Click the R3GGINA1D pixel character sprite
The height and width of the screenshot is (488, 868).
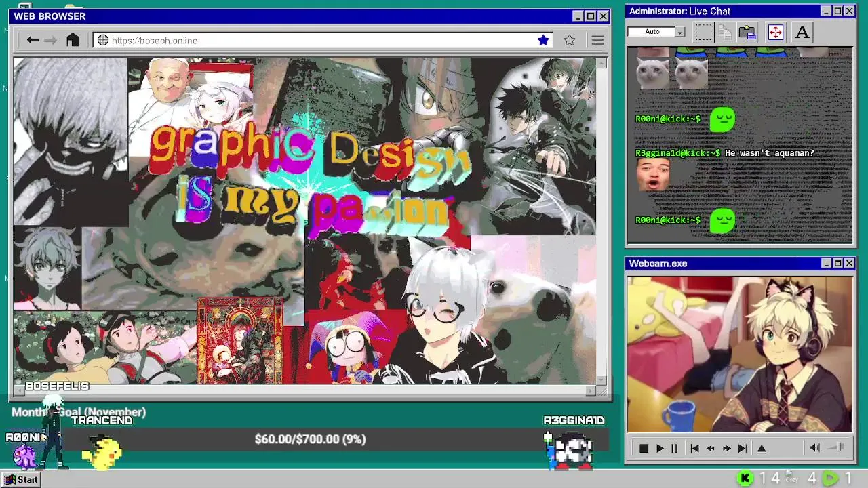[x=570, y=449]
